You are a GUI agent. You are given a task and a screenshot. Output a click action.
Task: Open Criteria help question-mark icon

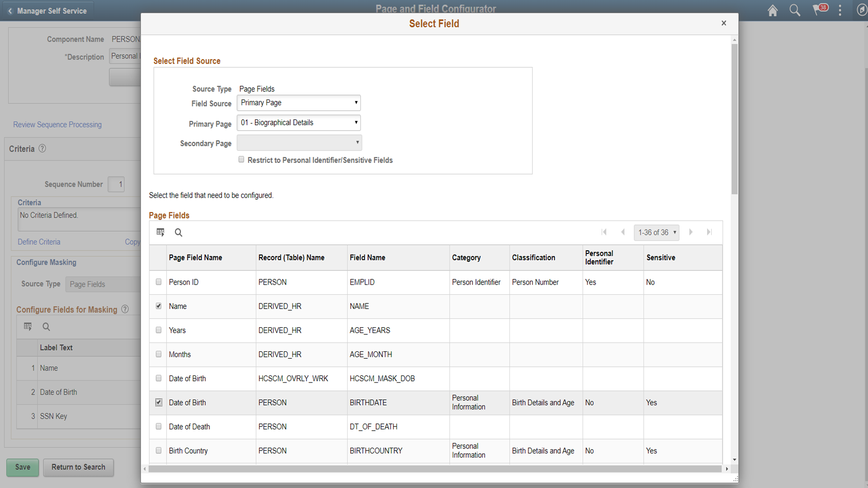(x=42, y=148)
